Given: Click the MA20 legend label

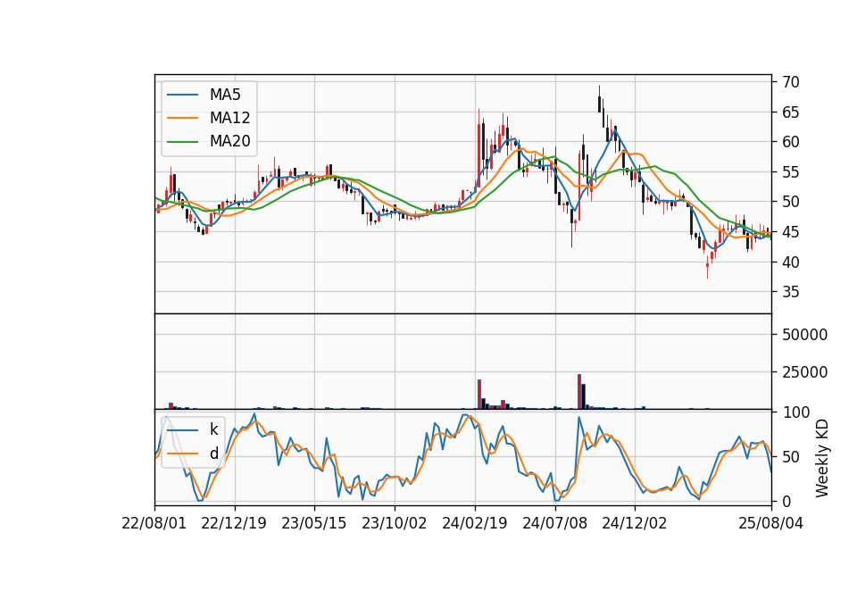Looking at the screenshot, I should tap(229, 142).
